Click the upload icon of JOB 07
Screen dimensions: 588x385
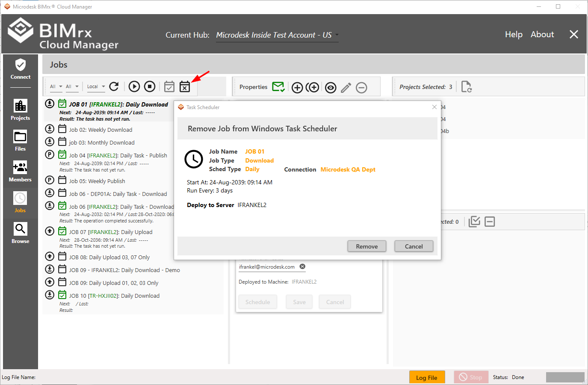[50, 231]
